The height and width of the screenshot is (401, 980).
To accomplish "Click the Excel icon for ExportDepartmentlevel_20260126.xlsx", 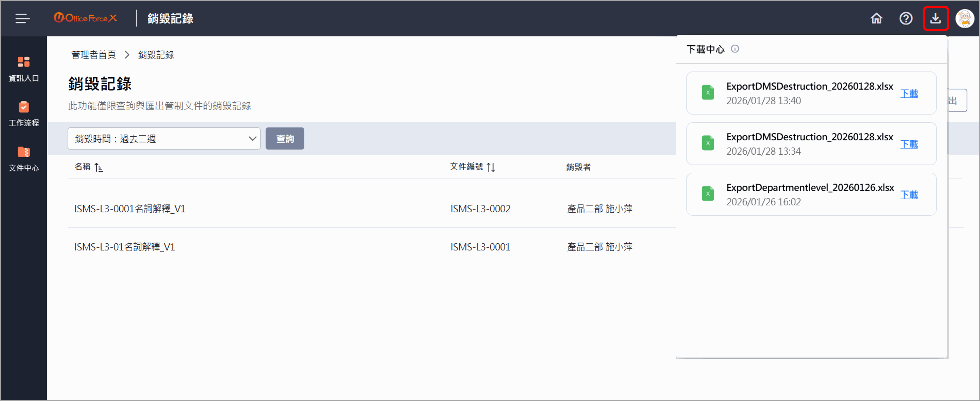I will (x=708, y=193).
